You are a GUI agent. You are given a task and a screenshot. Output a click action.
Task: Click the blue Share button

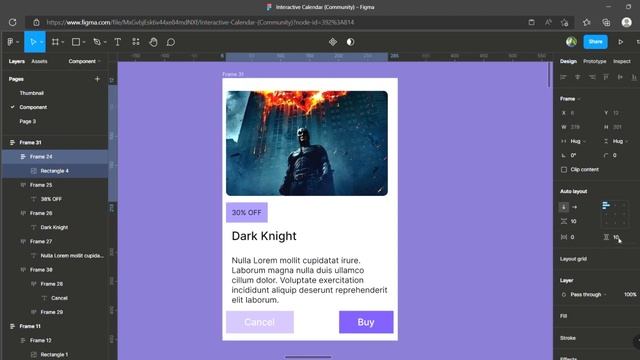click(x=596, y=42)
